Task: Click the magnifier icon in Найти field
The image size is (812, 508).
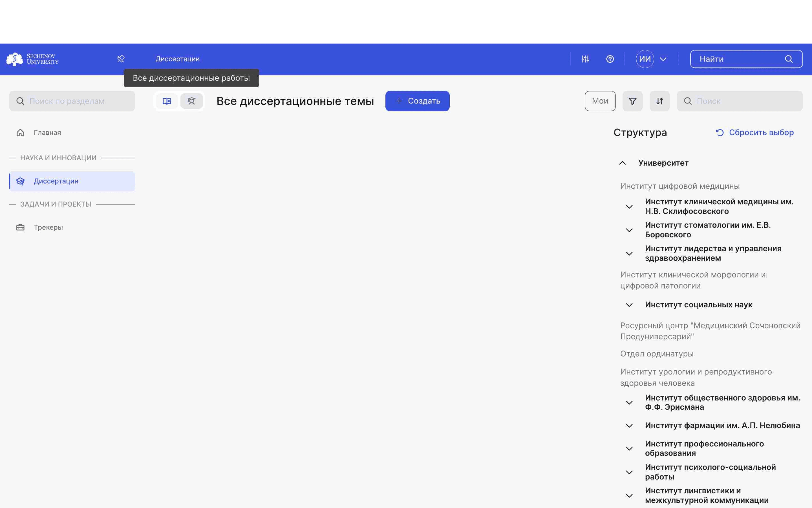Action: click(789, 59)
